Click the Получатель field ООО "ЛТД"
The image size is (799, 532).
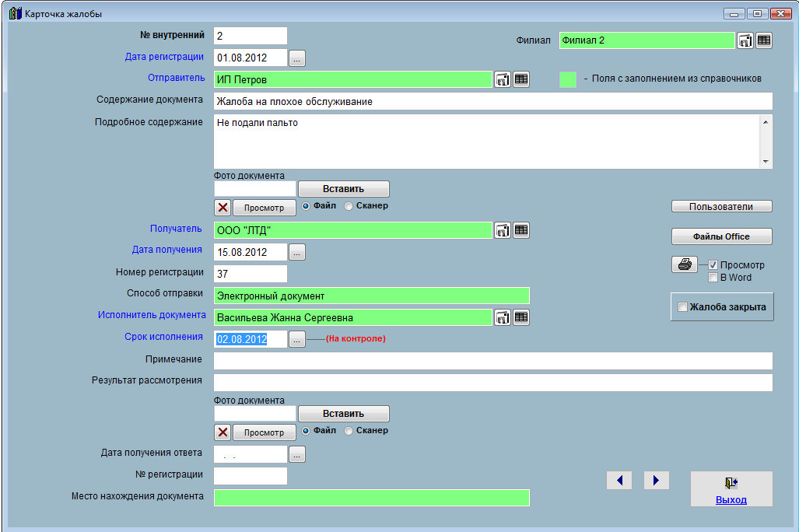click(352, 230)
